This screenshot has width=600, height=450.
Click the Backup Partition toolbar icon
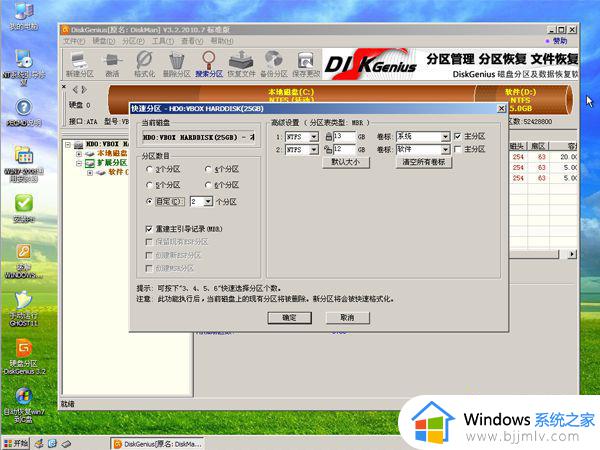(274, 64)
